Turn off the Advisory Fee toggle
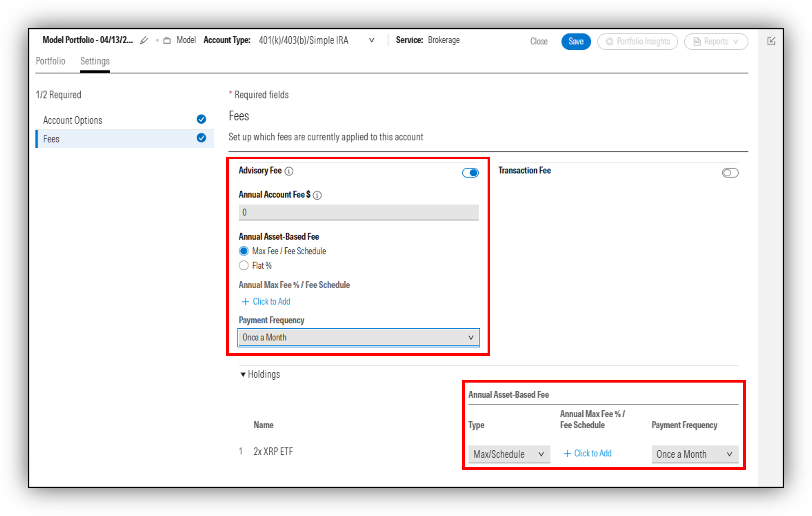Viewport: 812px width, 516px height. tap(470, 173)
